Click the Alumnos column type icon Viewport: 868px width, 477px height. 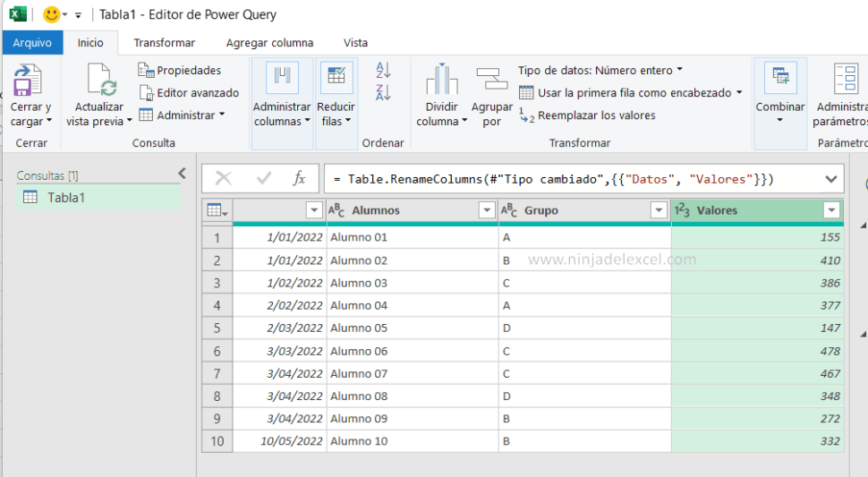[x=336, y=210]
